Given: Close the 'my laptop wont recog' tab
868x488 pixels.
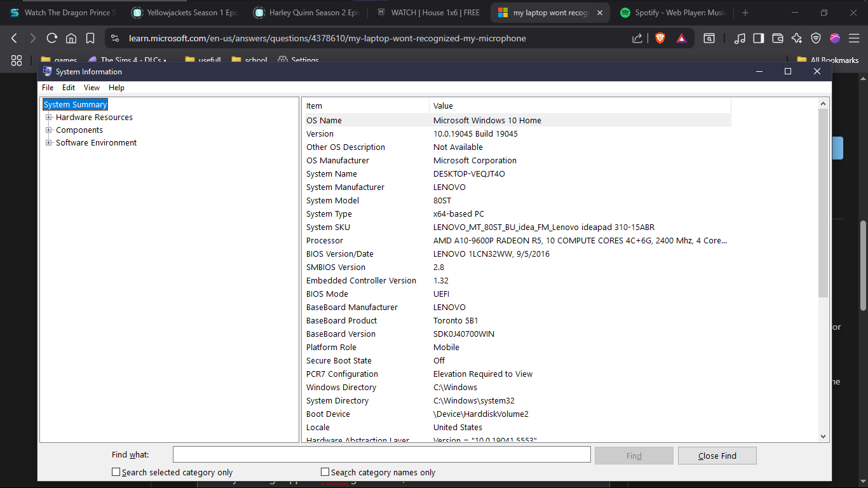Looking at the screenshot, I should coord(600,13).
